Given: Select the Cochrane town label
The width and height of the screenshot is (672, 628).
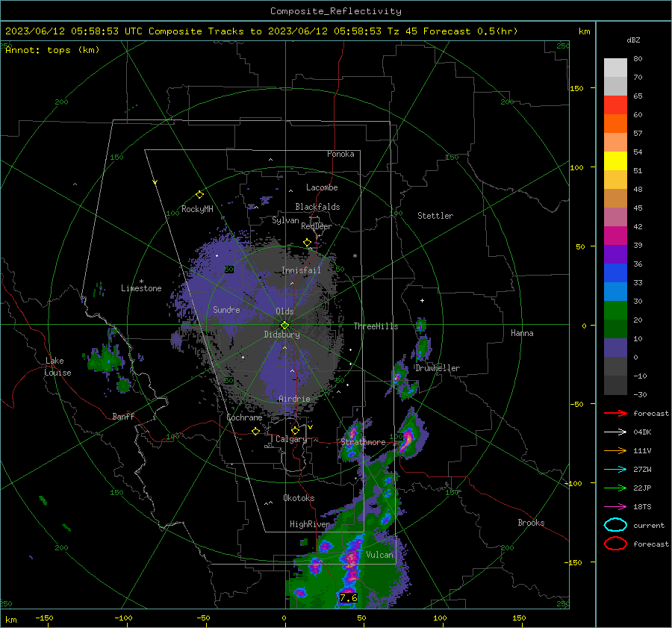Looking at the screenshot, I should (x=244, y=417).
